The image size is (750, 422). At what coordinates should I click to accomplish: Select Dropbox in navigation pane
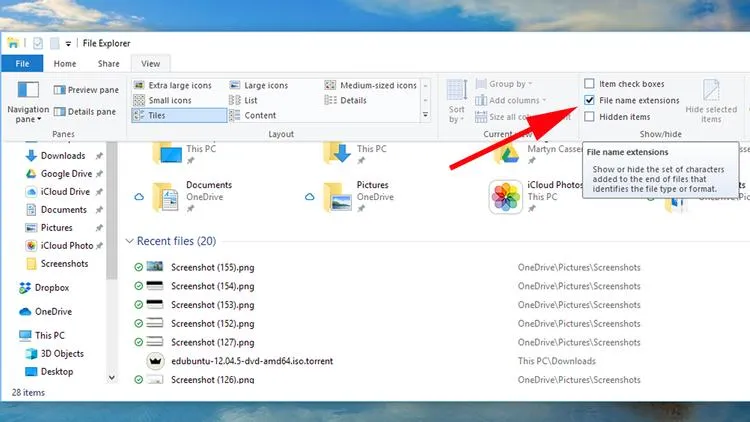tap(52, 288)
